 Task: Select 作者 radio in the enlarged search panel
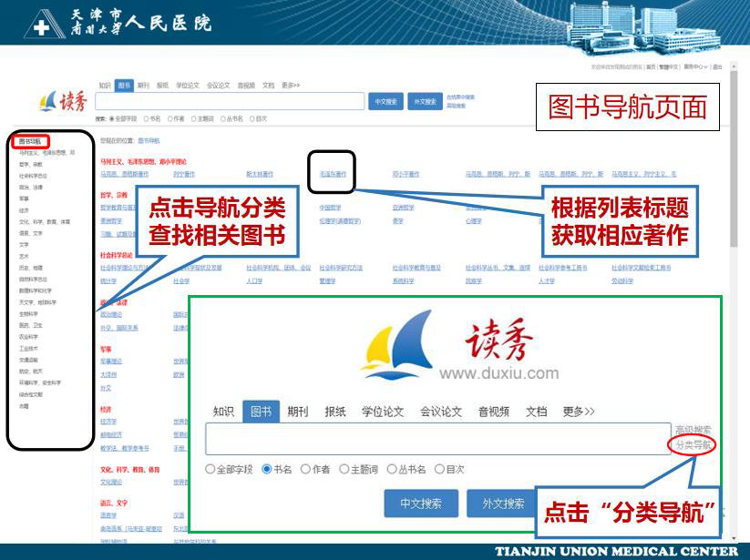pyautogui.click(x=305, y=469)
